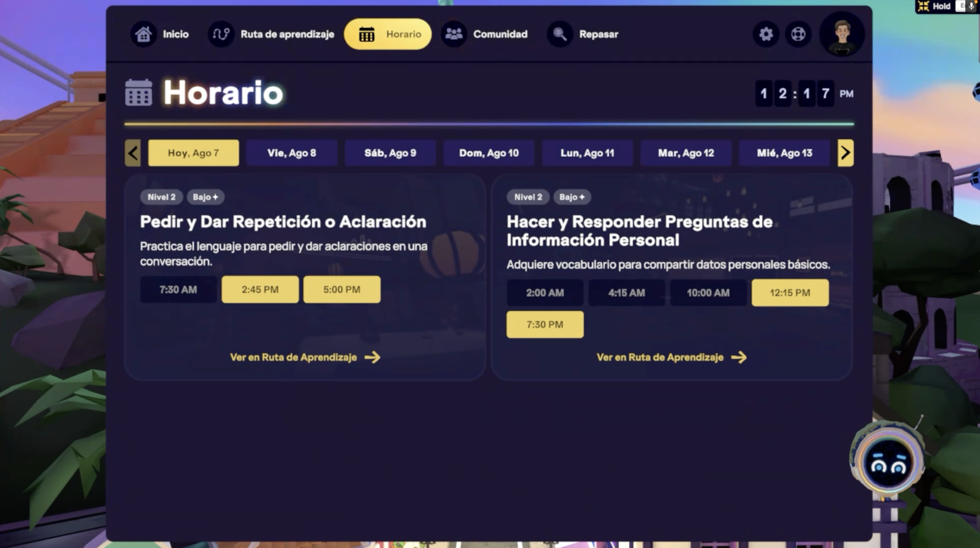Screen dimensions: 980x548
Task: Click the Comunidad people icon
Action: point(454,34)
